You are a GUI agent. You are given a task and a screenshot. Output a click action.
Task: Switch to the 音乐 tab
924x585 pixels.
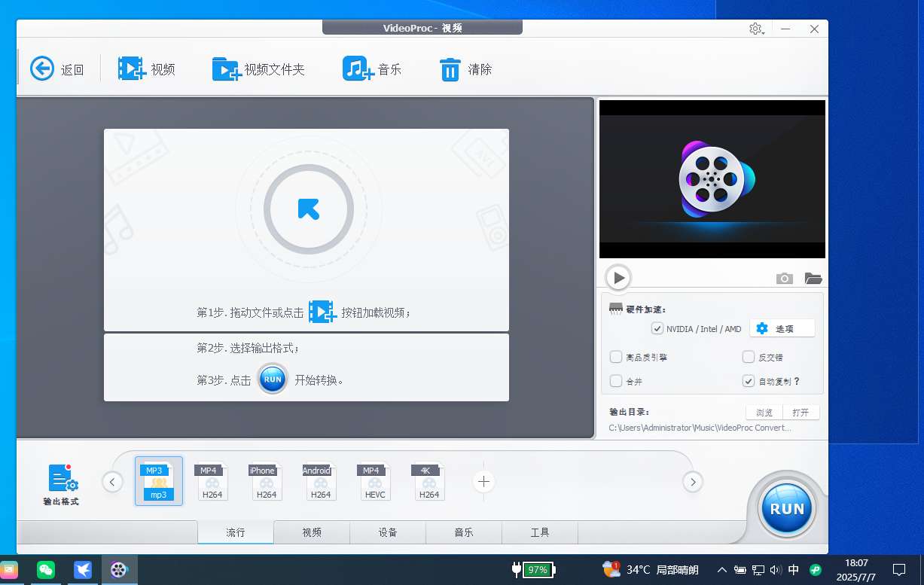click(464, 532)
